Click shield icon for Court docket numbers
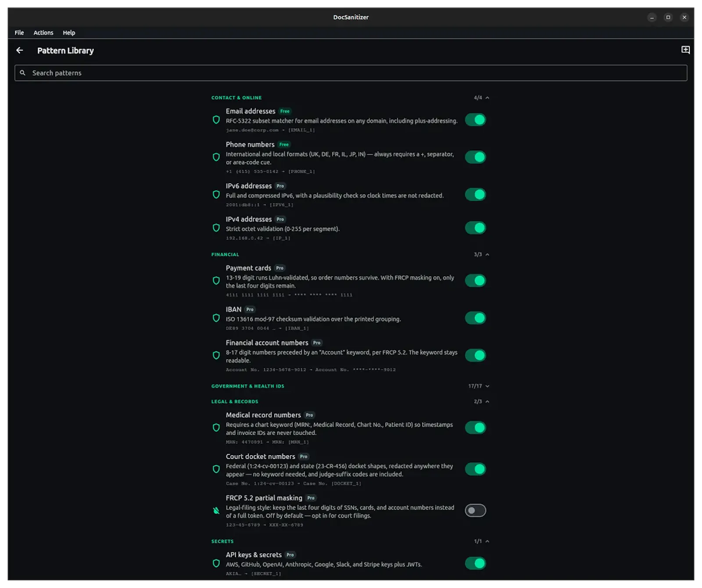 (216, 469)
